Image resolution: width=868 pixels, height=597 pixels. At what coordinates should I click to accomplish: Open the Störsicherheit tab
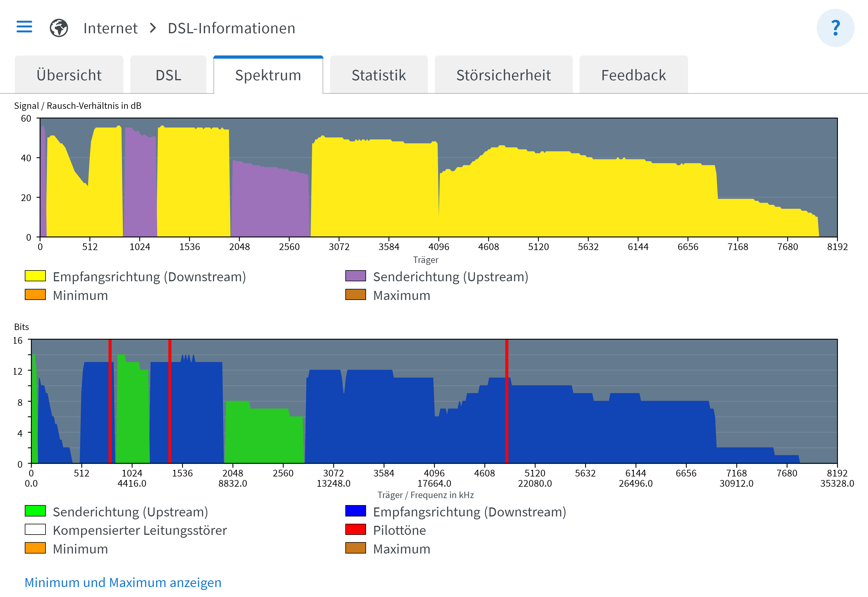[503, 75]
